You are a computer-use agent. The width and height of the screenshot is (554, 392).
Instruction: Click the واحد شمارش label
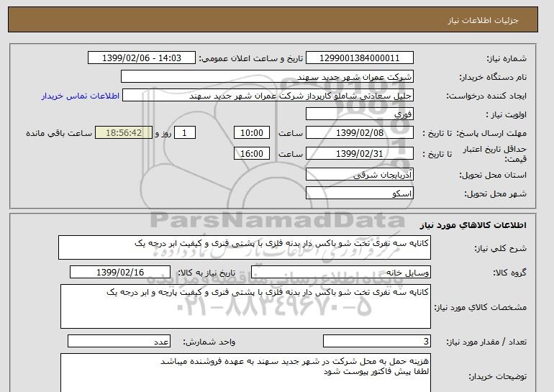pos(209,342)
